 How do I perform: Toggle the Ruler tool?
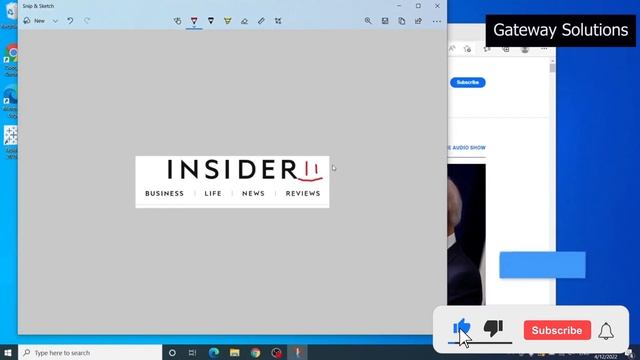point(261,21)
